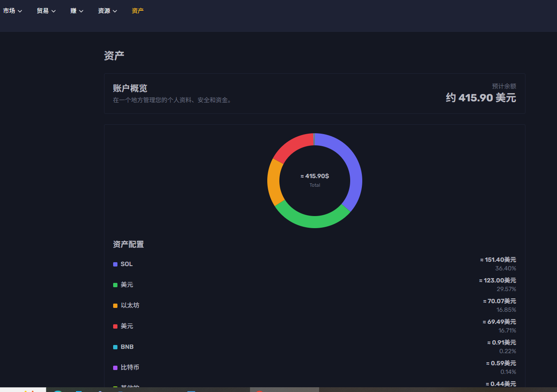Open the 赚 dropdown

[x=76, y=11]
